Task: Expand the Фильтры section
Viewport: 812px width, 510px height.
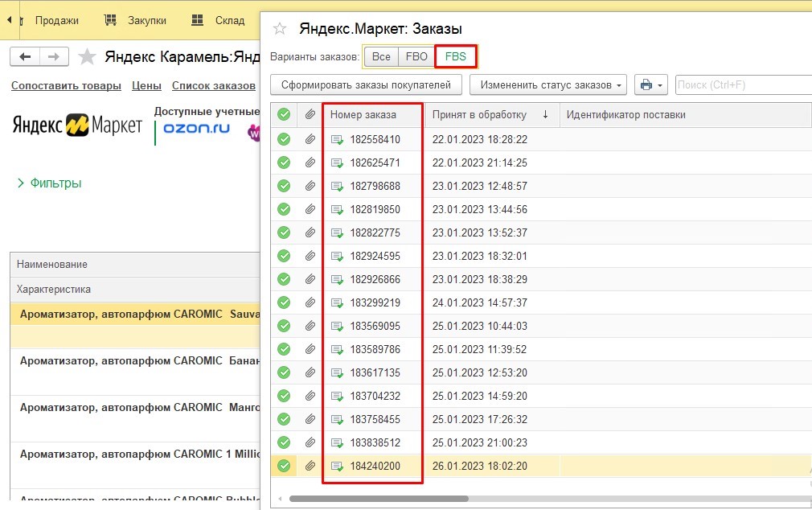Action: 50,183
